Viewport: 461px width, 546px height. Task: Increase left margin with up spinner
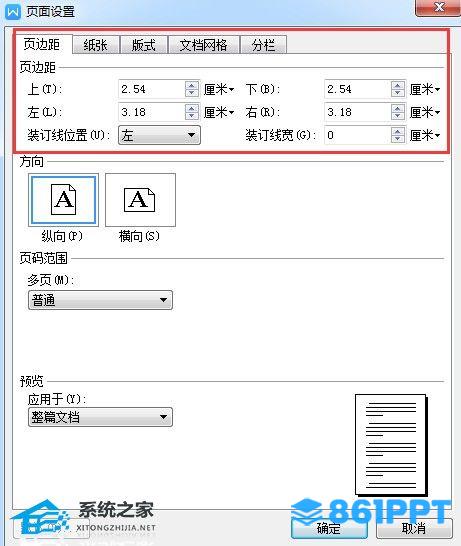pyautogui.click(x=192, y=108)
